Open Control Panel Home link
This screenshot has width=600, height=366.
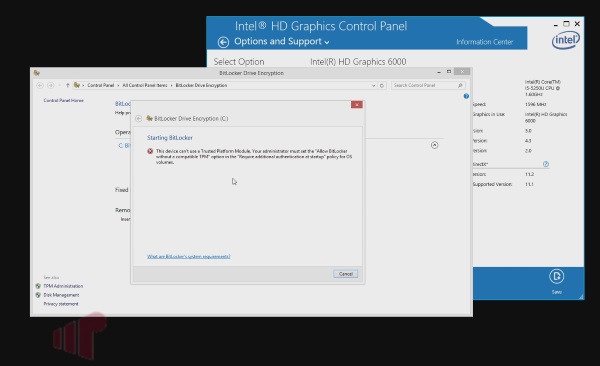pos(64,100)
